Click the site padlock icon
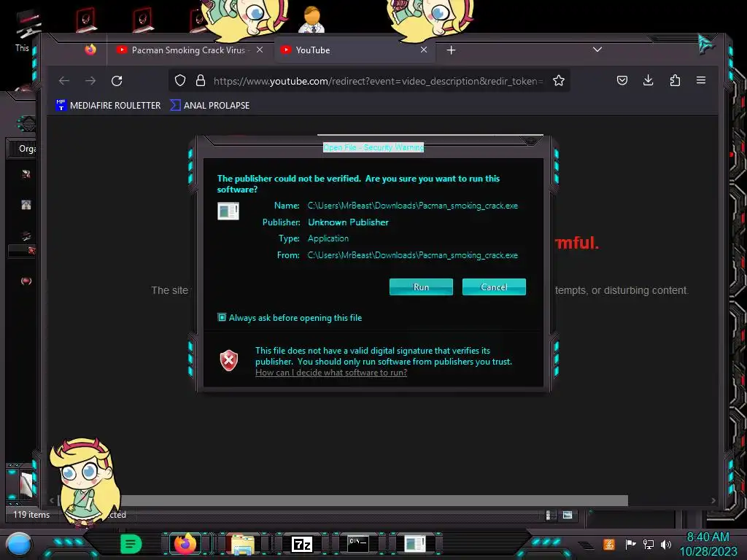747x560 pixels. pyautogui.click(x=201, y=81)
